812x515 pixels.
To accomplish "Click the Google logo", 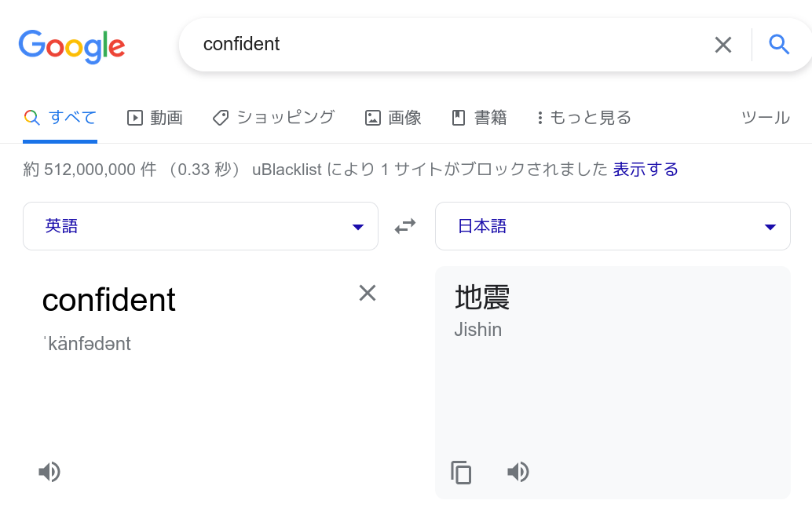I will coord(71,46).
